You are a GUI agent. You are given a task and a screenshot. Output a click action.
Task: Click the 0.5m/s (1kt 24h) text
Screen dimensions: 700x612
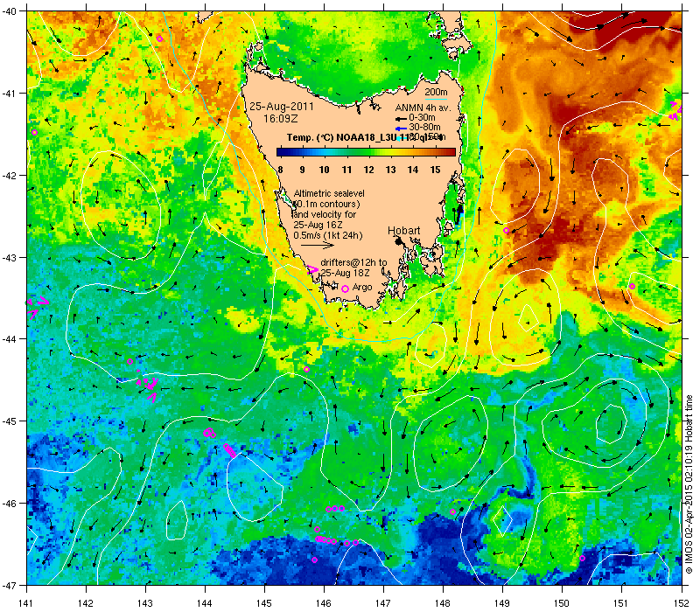328,235
